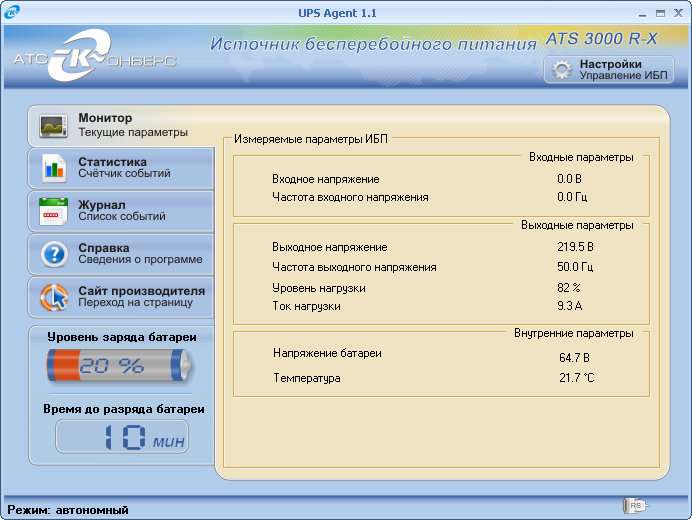Click the Уровень заряда батареи heading
The width and height of the screenshot is (692, 520).
point(122,337)
